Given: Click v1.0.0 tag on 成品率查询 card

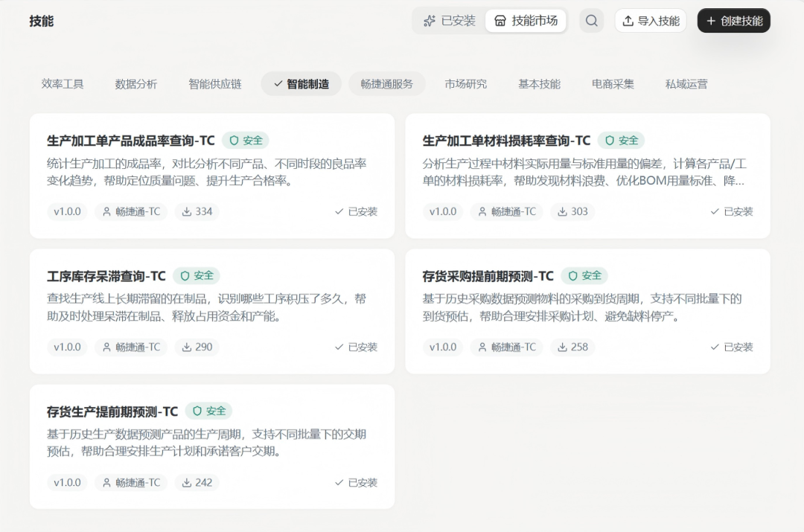Looking at the screenshot, I should click(67, 211).
